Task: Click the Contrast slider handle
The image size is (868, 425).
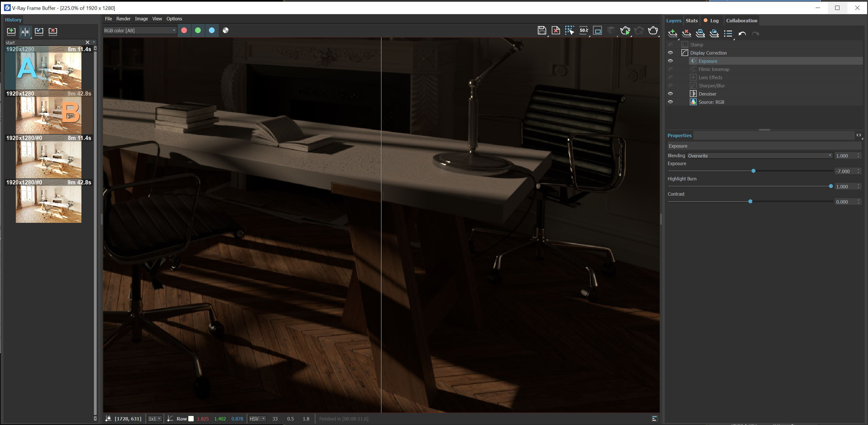Action: click(x=750, y=201)
